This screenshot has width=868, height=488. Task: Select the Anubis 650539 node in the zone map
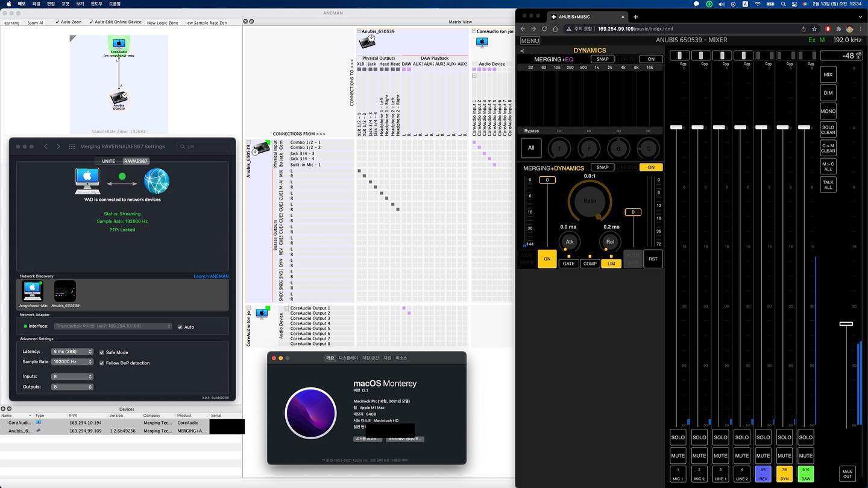119,97
